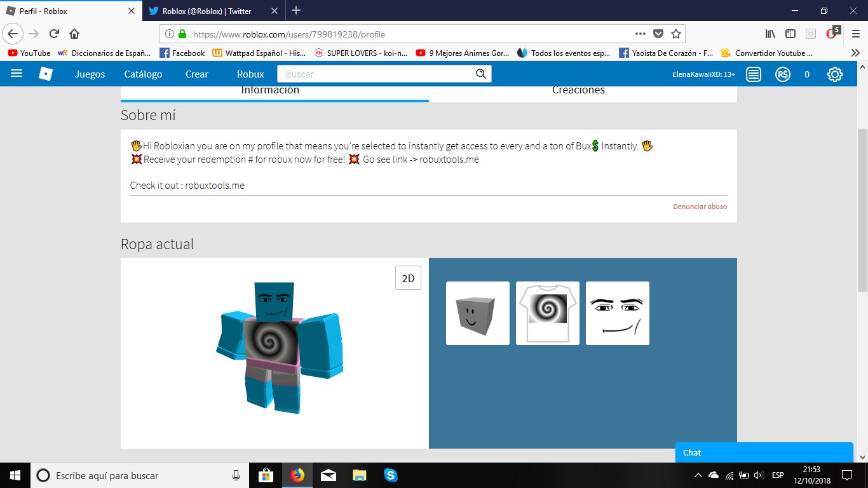Click the ElenaKawaiiXD username link
The width and height of the screenshot is (868, 488).
pyautogui.click(x=703, y=74)
